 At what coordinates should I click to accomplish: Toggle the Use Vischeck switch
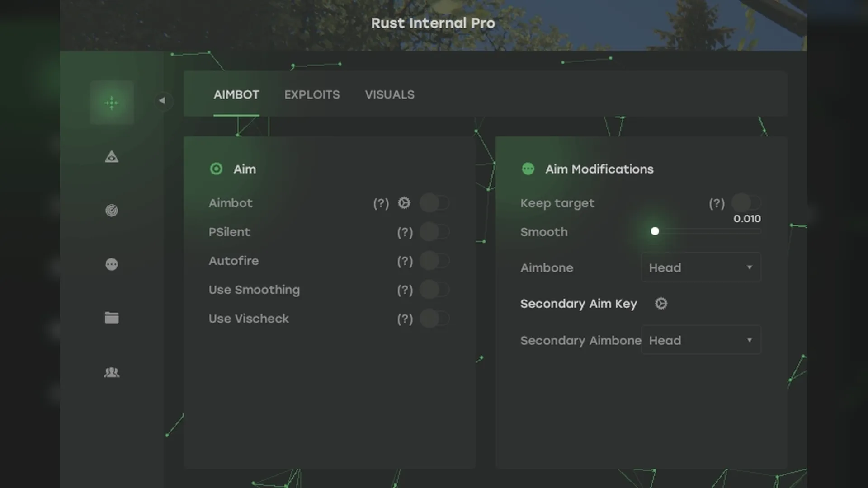tap(434, 319)
